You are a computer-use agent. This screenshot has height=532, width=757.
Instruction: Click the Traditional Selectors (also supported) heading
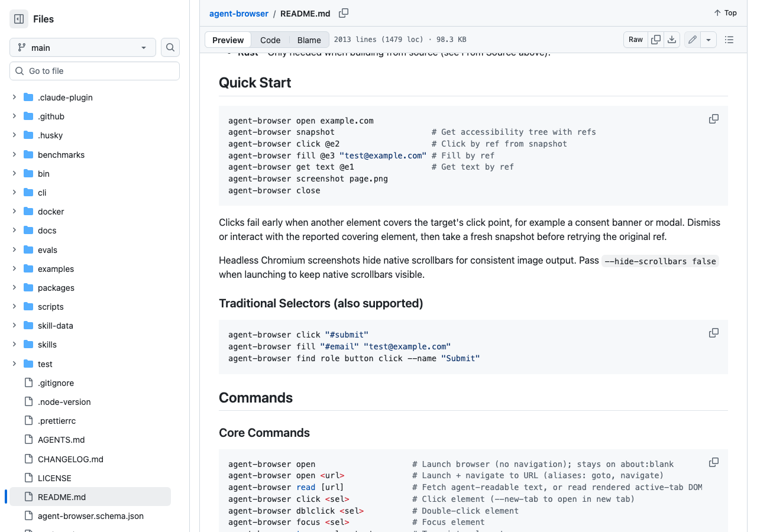click(x=321, y=304)
